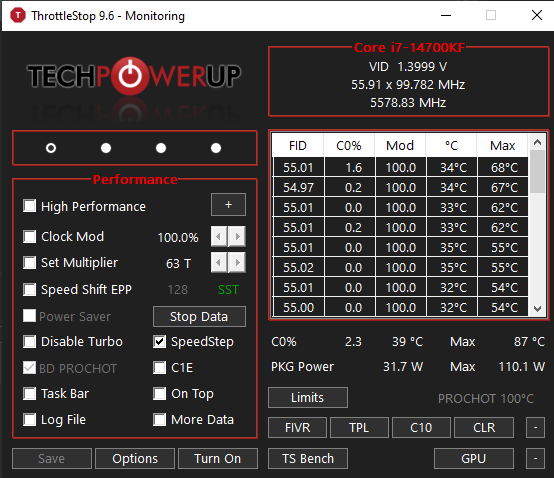Open the Options dialog
The width and height of the screenshot is (554, 478).
(135, 459)
